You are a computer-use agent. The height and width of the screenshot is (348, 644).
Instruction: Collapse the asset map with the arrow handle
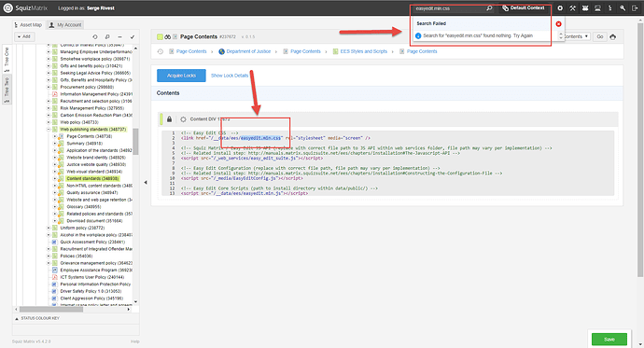(146, 182)
